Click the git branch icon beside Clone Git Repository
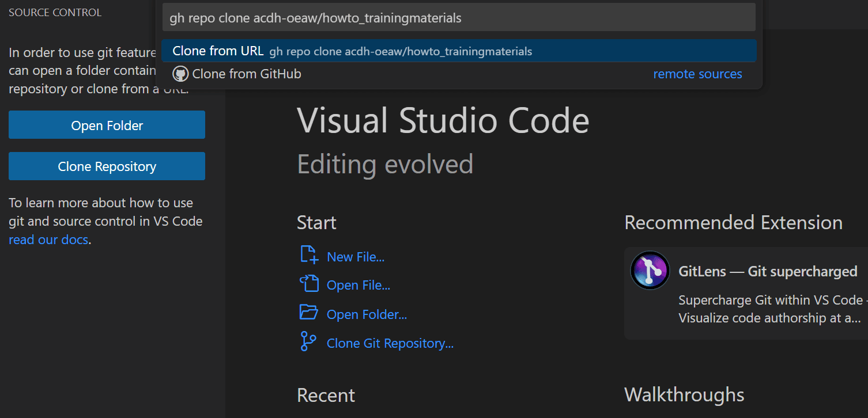 click(308, 341)
